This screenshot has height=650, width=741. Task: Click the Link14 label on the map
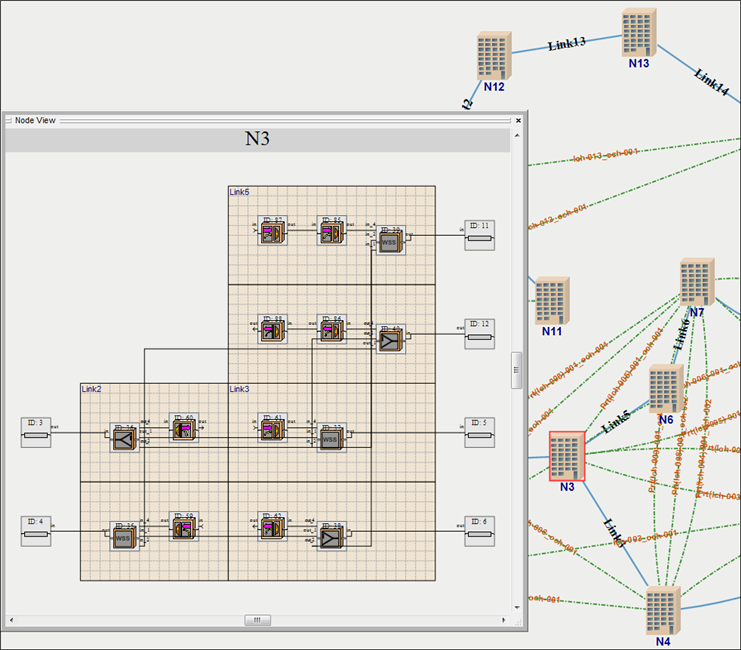[711, 81]
